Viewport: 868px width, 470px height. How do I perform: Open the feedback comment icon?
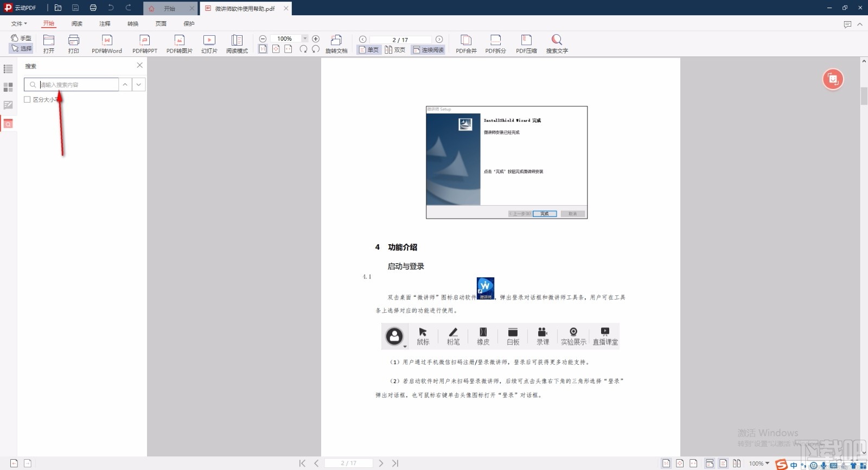click(x=847, y=24)
